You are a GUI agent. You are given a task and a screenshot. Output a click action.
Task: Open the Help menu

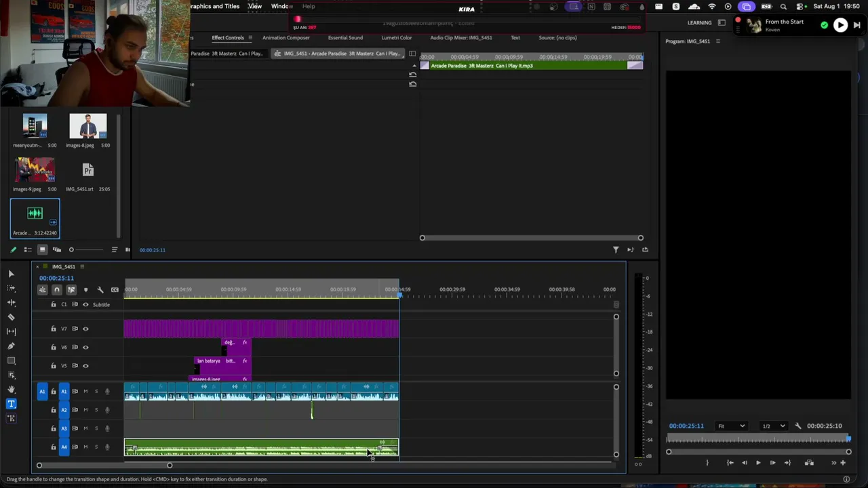309,6
